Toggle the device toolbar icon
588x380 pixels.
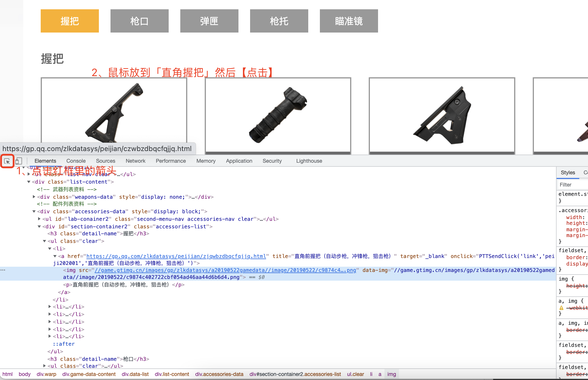click(x=19, y=161)
